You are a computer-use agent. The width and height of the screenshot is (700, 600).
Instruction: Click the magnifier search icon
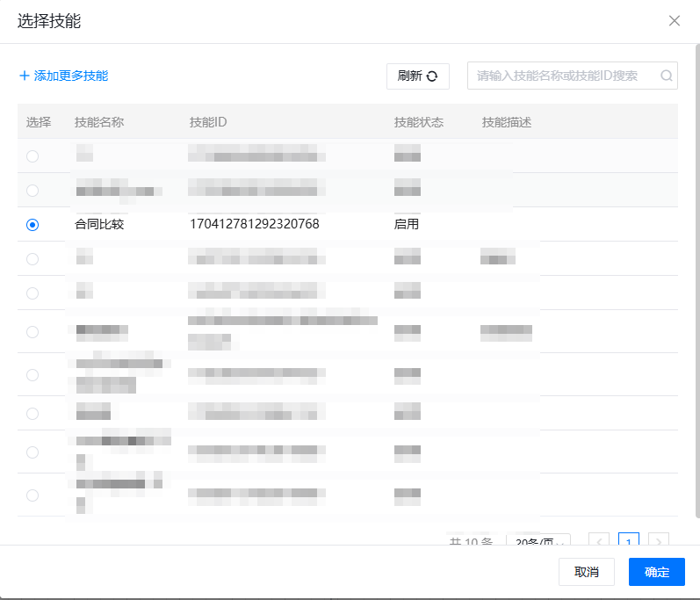pos(667,76)
